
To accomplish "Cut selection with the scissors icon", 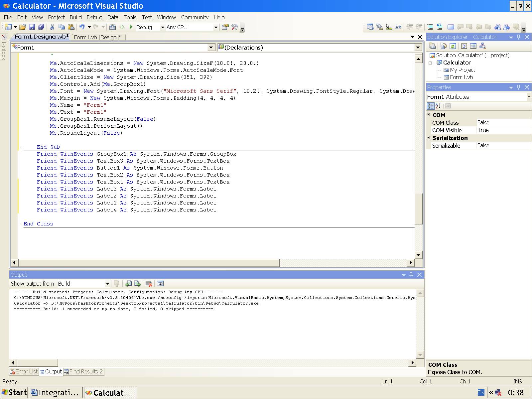I will coord(52,27).
